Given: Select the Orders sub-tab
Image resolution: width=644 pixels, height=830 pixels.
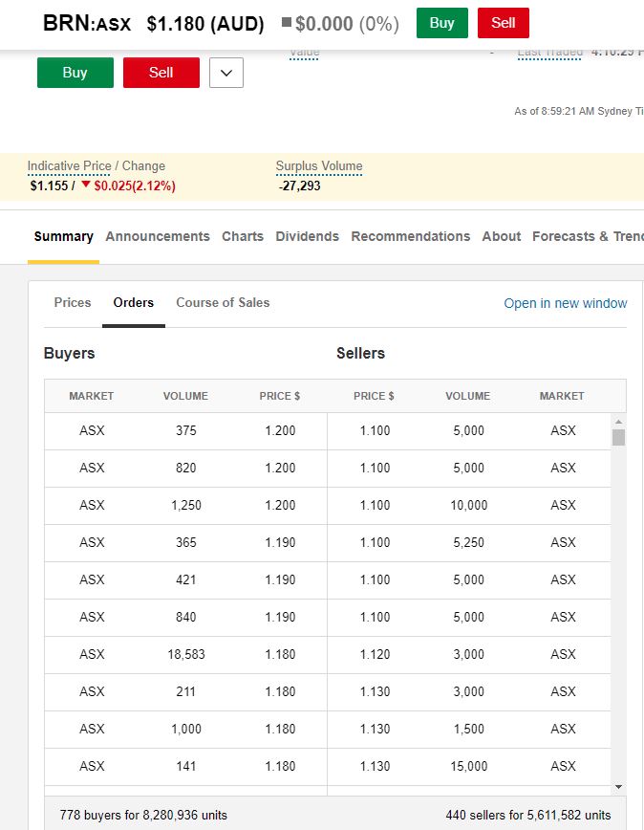Looking at the screenshot, I should 133,302.
